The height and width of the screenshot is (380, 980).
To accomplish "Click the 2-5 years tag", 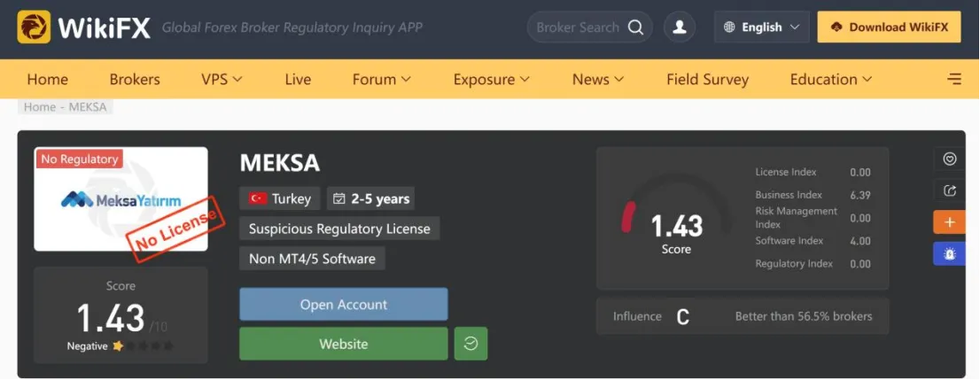I will tap(370, 198).
